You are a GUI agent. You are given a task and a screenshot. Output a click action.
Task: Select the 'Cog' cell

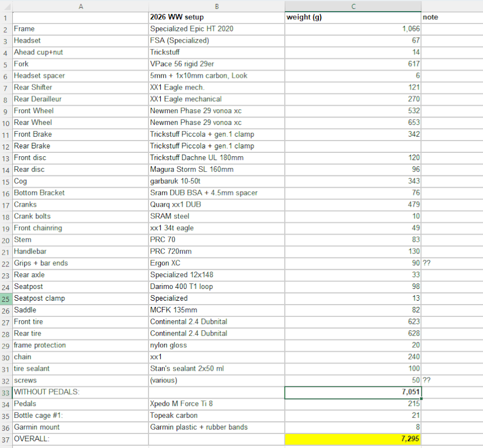pos(81,181)
